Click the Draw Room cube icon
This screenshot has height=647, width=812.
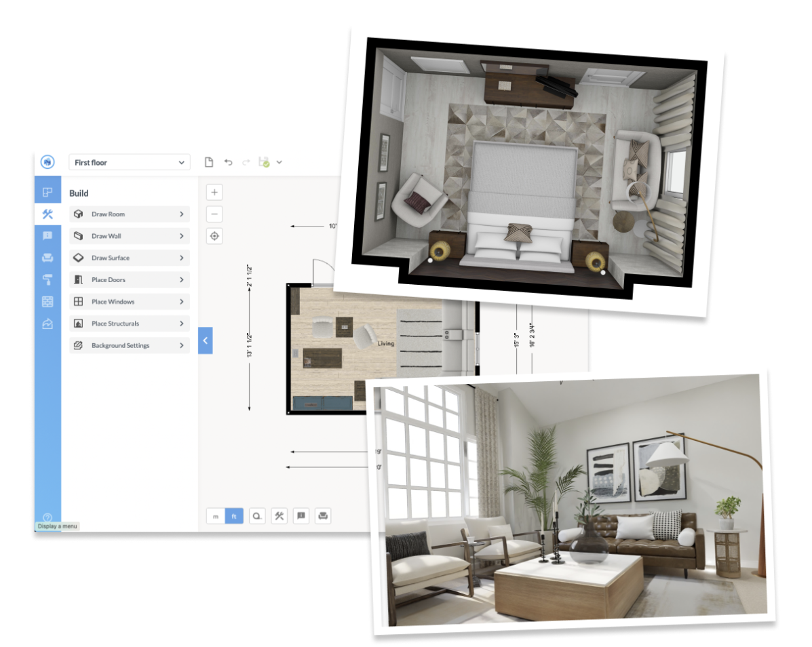(x=79, y=214)
